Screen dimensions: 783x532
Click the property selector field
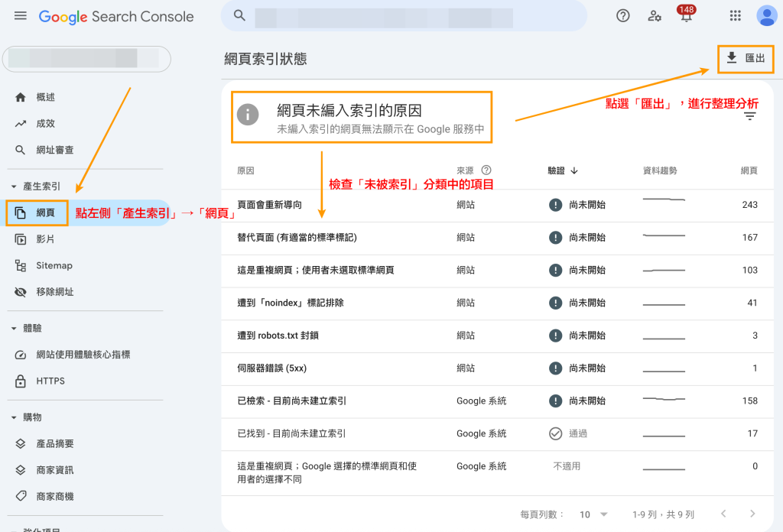tap(87, 59)
